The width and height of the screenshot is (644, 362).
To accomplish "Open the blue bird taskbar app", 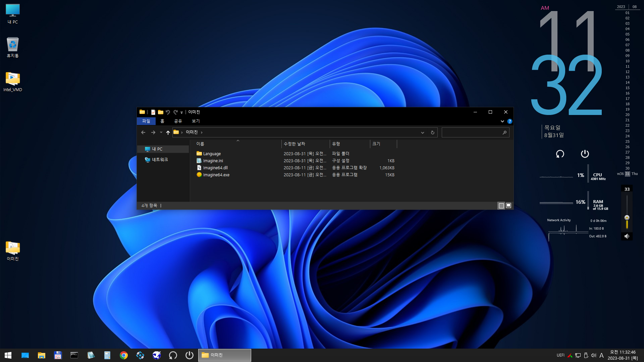I will tap(157, 355).
